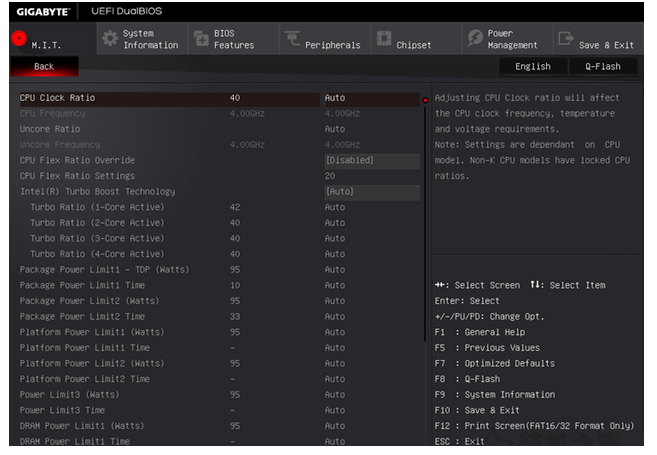Click the Peripherals tab icon

pyautogui.click(x=292, y=39)
